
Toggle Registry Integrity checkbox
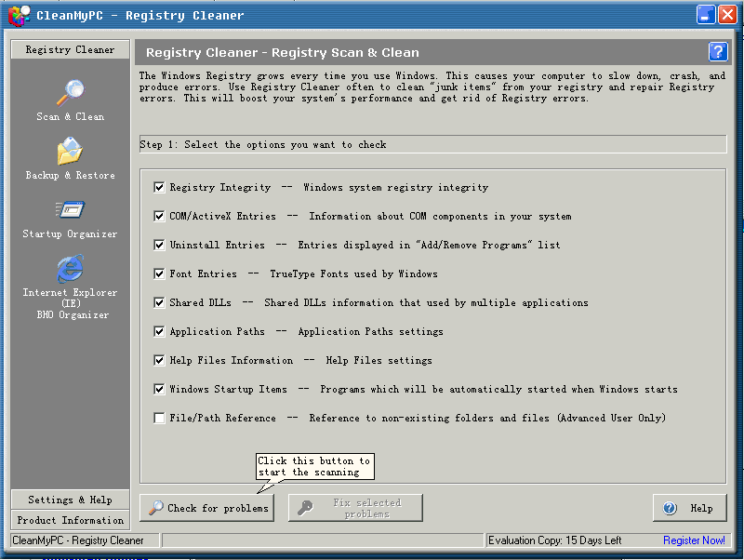[x=159, y=188]
